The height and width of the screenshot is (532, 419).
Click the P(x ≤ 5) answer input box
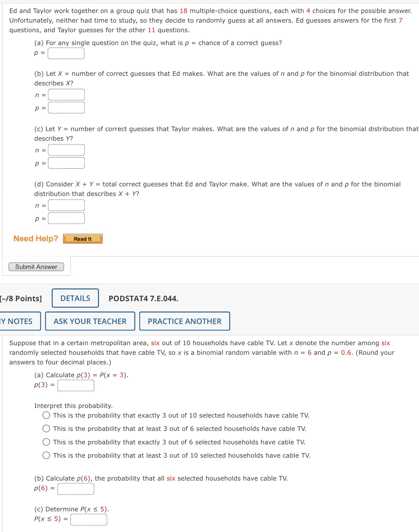88,519
